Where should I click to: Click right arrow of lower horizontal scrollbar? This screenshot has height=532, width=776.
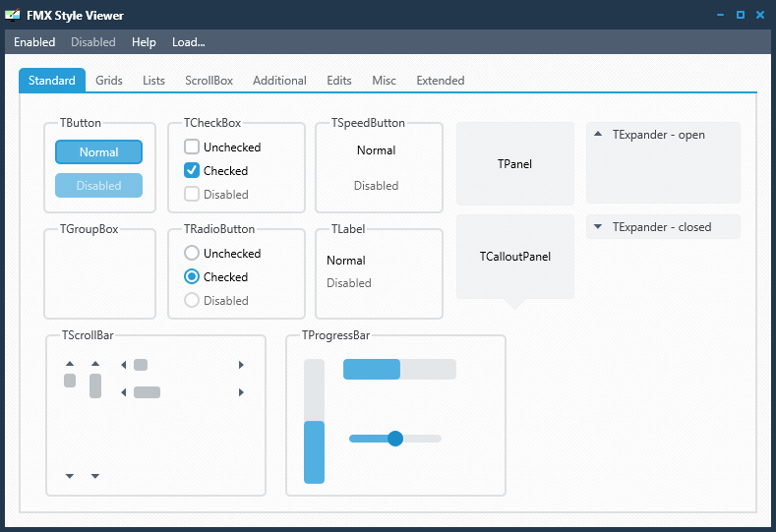(x=241, y=392)
